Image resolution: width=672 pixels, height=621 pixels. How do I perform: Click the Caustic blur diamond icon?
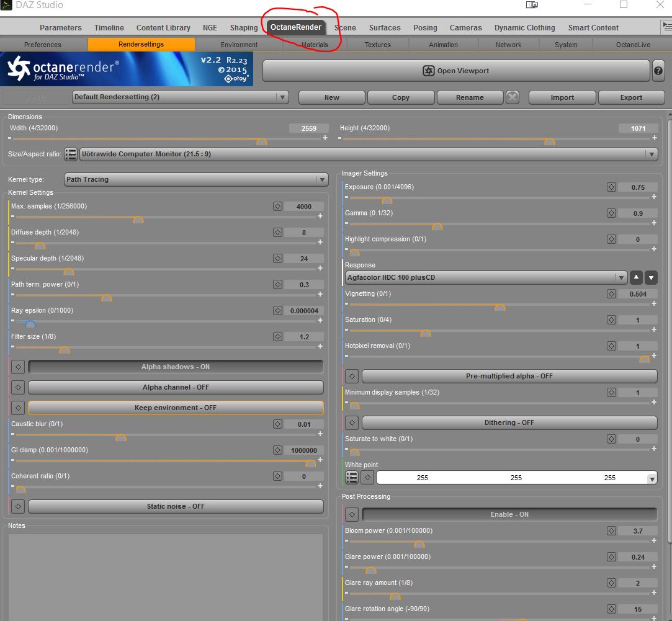click(x=277, y=424)
